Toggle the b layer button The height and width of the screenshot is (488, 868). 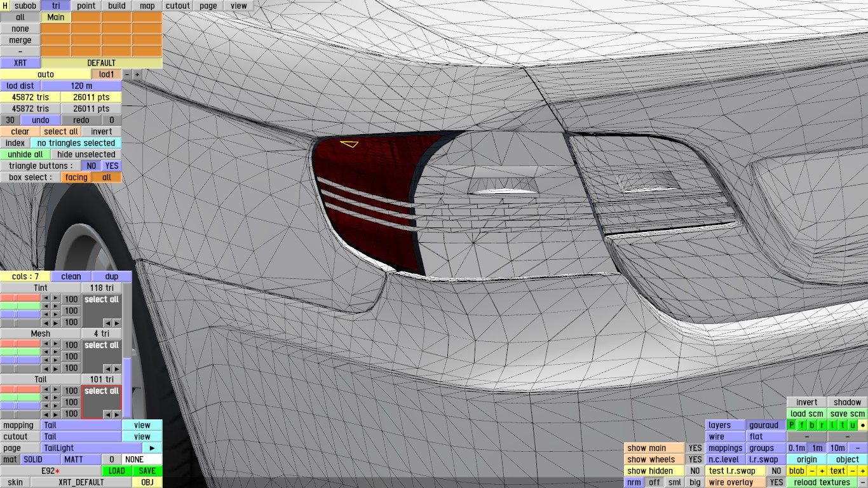point(812,425)
